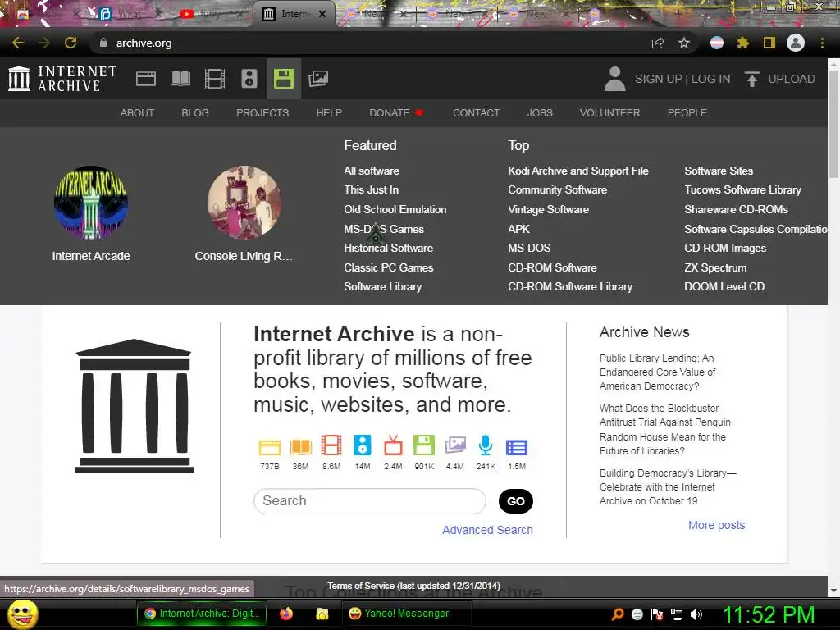Click the Upload arrow icon
The width and height of the screenshot is (840, 630).
click(751, 79)
